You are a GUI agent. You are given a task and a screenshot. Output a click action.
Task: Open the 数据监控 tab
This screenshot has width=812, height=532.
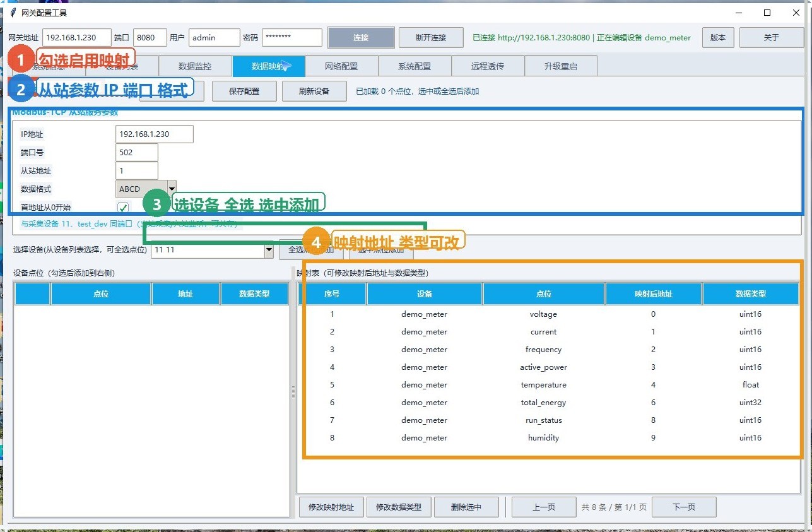point(195,66)
